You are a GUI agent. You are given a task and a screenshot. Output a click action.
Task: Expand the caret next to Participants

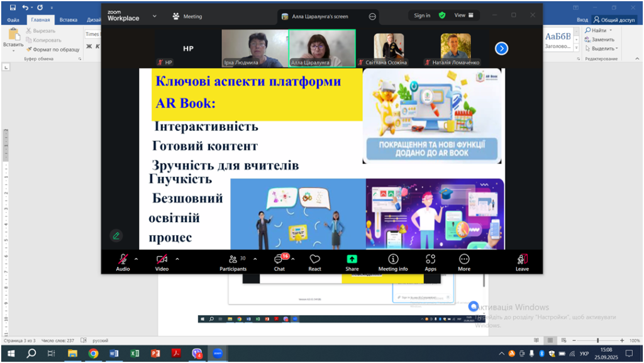(x=255, y=259)
